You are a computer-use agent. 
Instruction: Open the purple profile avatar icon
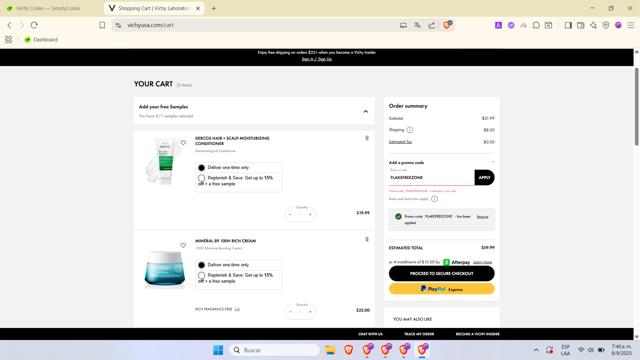pos(618,25)
